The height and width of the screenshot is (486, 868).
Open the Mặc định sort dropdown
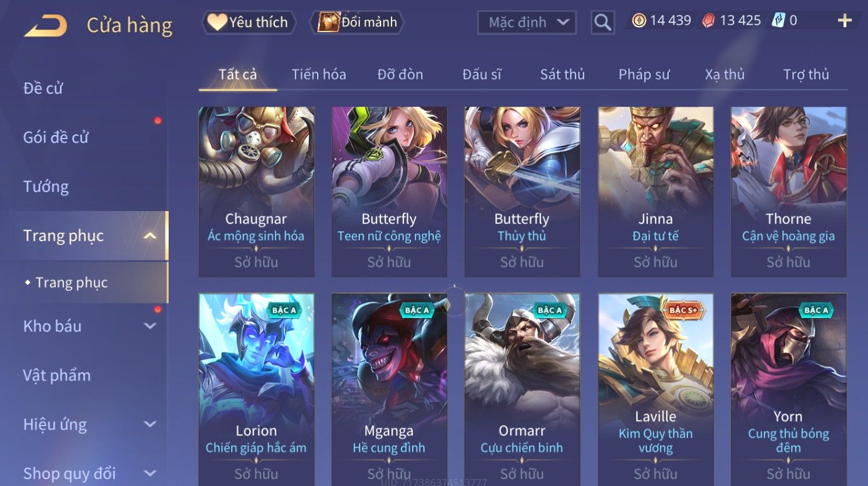pyautogui.click(x=527, y=22)
